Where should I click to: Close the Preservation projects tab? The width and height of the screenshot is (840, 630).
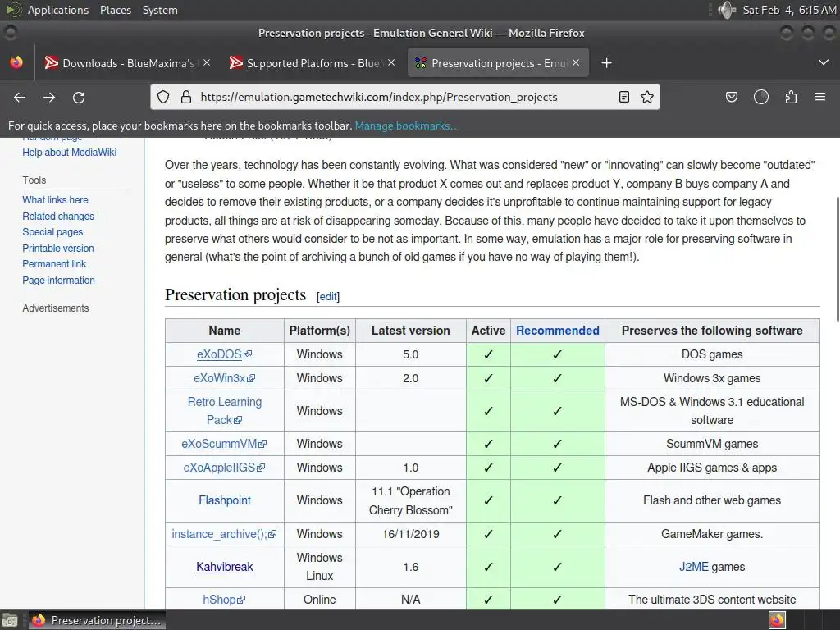[576, 62]
